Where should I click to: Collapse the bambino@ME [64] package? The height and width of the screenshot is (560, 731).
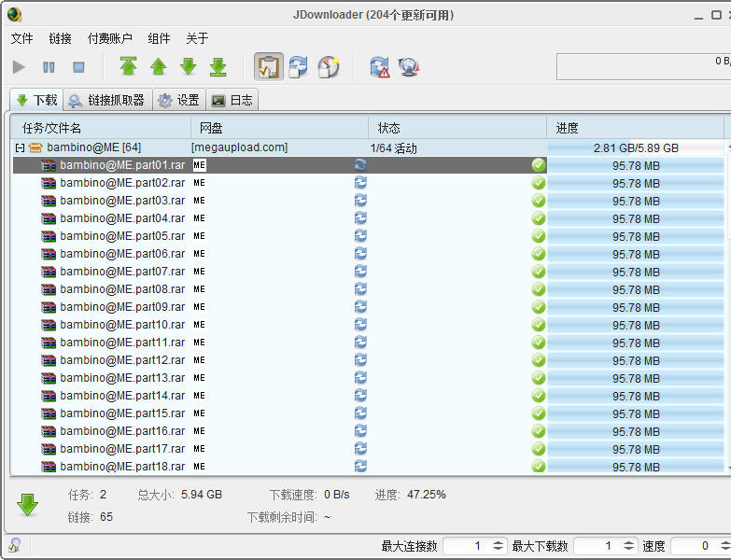tap(20, 147)
